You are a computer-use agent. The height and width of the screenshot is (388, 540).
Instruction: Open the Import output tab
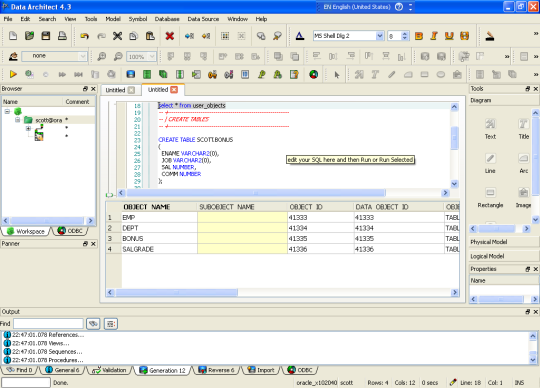click(x=261, y=370)
